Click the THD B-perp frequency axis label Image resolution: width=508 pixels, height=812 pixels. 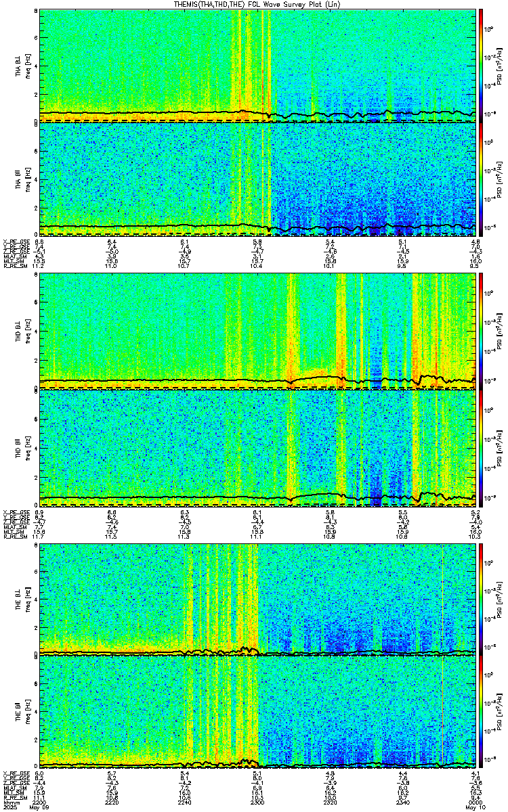tap(22, 332)
